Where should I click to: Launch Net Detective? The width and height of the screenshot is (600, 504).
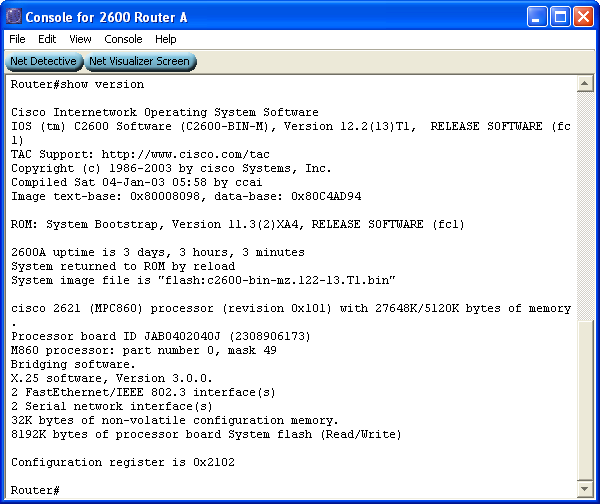tap(44, 61)
